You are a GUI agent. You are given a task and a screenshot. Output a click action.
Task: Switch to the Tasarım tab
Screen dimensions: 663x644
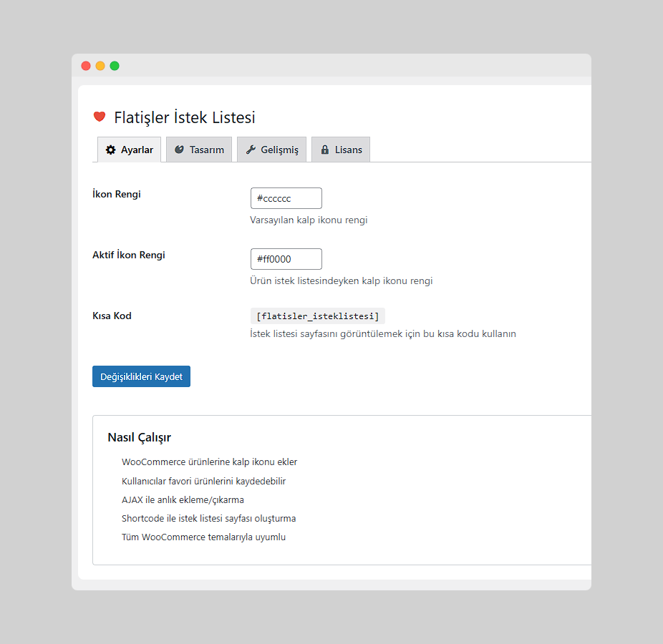199,149
